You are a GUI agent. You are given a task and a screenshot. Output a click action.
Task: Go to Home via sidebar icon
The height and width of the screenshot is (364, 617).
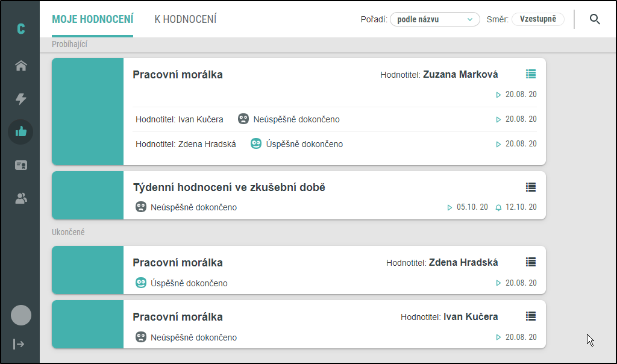point(21,65)
